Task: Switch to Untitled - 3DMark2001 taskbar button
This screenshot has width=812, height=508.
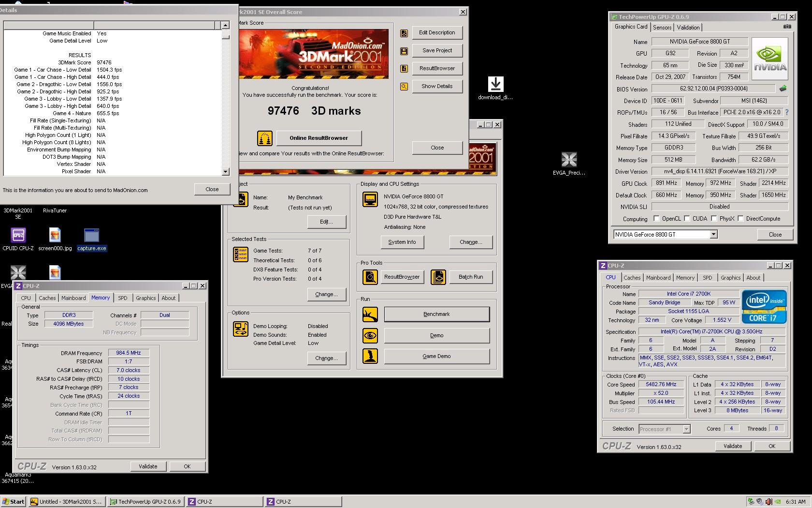Action: 66,502
